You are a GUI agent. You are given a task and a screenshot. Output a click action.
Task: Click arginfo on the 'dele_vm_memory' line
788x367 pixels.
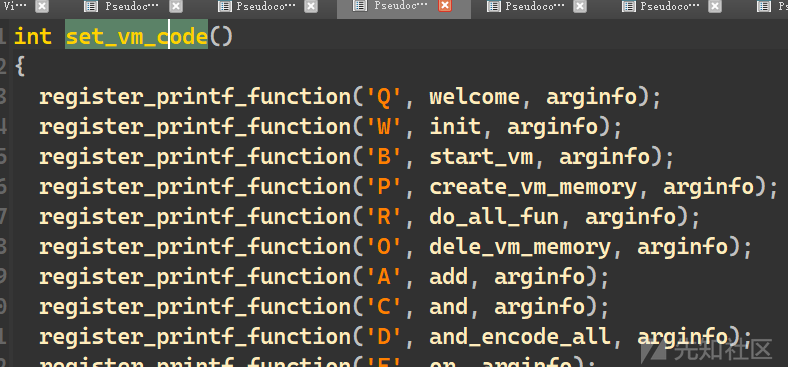[x=682, y=247]
